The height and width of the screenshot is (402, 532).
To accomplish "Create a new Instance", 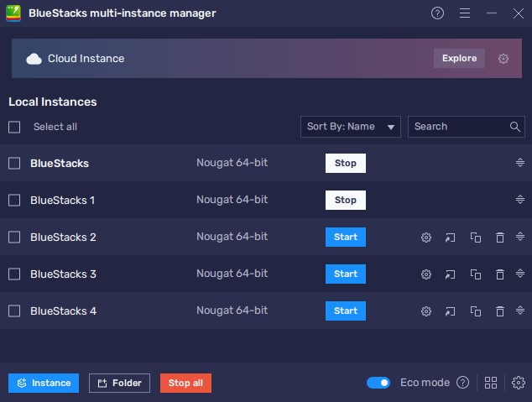I will click(x=44, y=383).
